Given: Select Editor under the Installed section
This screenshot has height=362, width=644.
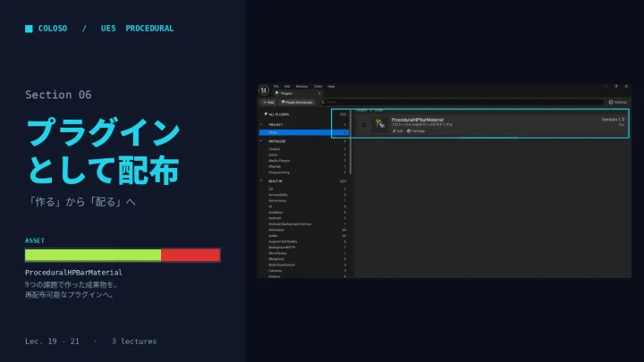Looking at the screenshot, I should point(304,155).
